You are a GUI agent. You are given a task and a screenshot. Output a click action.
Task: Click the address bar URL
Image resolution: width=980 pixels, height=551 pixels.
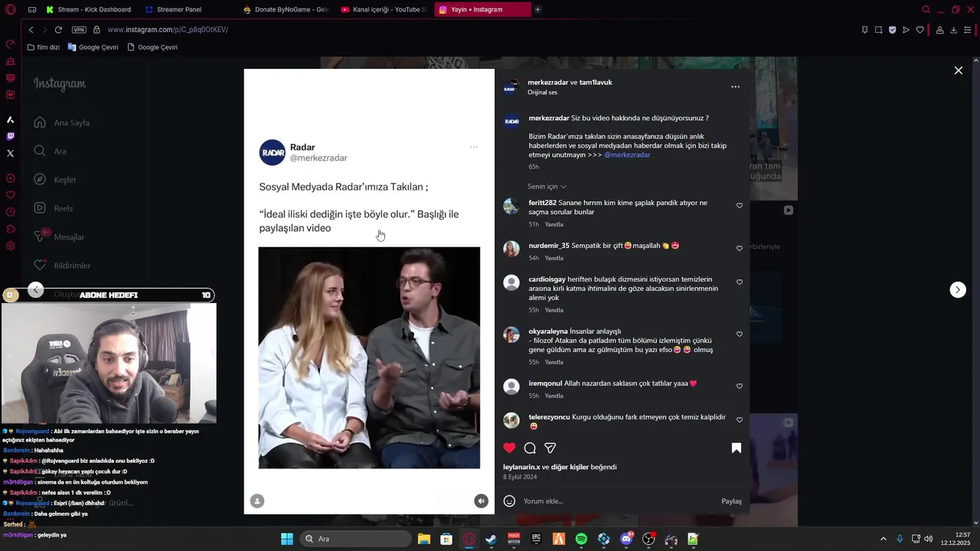[x=168, y=30]
